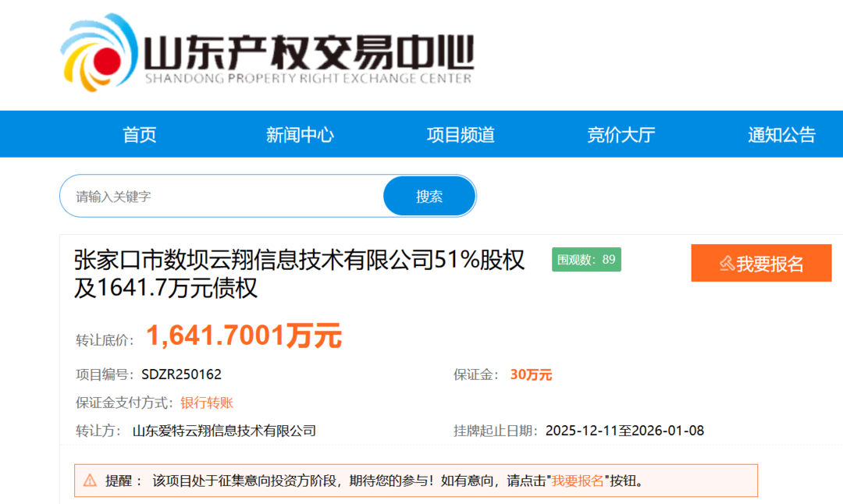Click the gavel icon on the orange button
Image resolution: width=843 pixels, height=504 pixels.
coord(726,264)
